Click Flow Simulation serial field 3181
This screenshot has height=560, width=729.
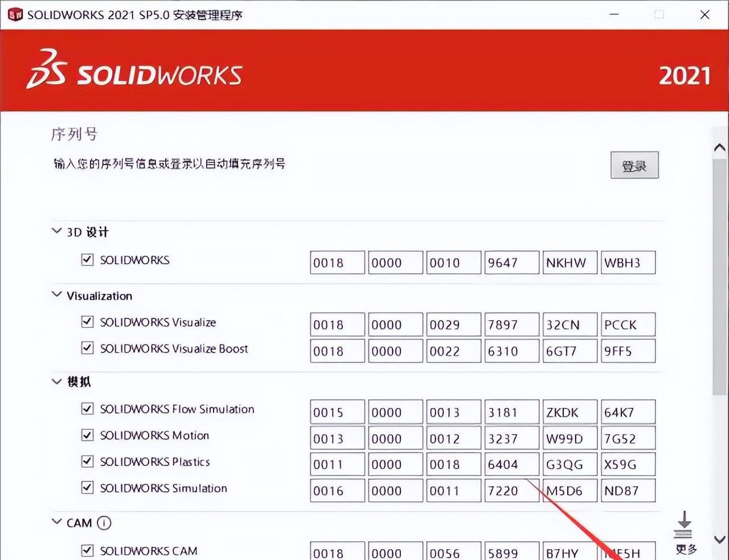coord(511,412)
